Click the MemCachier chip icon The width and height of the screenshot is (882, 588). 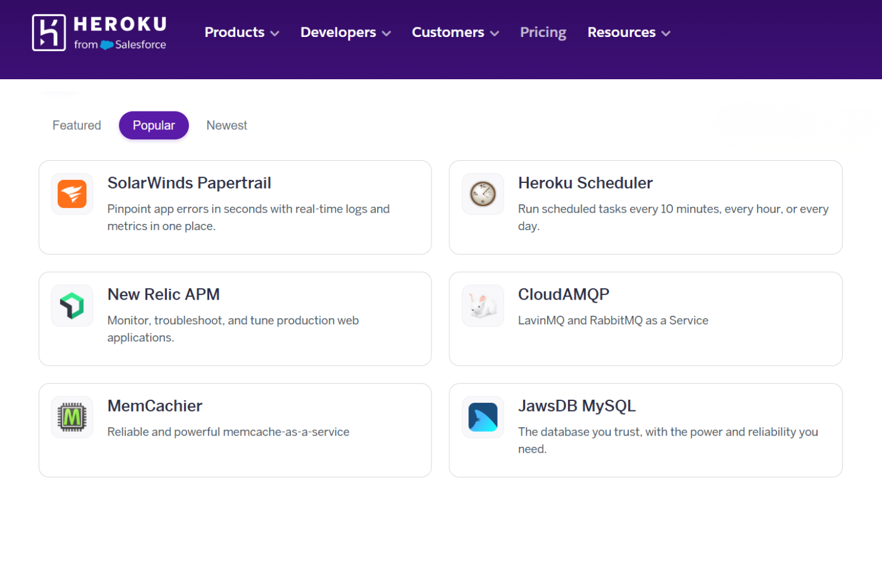pyautogui.click(x=72, y=417)
